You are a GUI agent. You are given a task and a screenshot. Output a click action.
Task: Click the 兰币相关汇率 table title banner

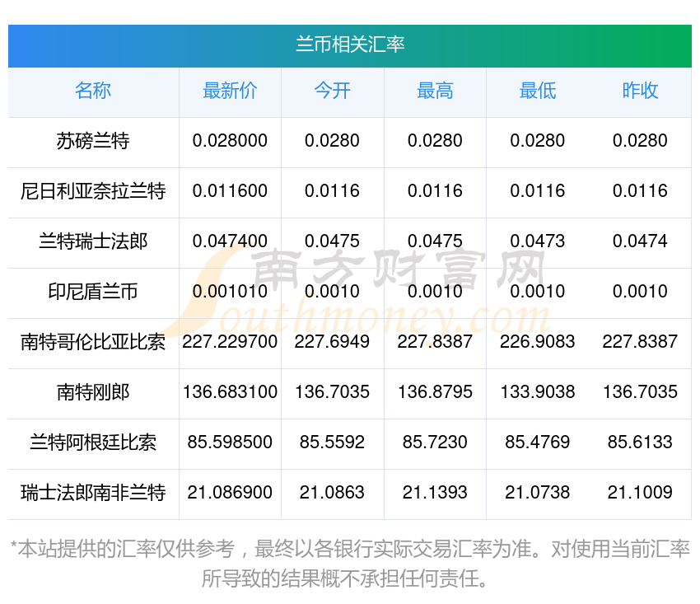350,44
